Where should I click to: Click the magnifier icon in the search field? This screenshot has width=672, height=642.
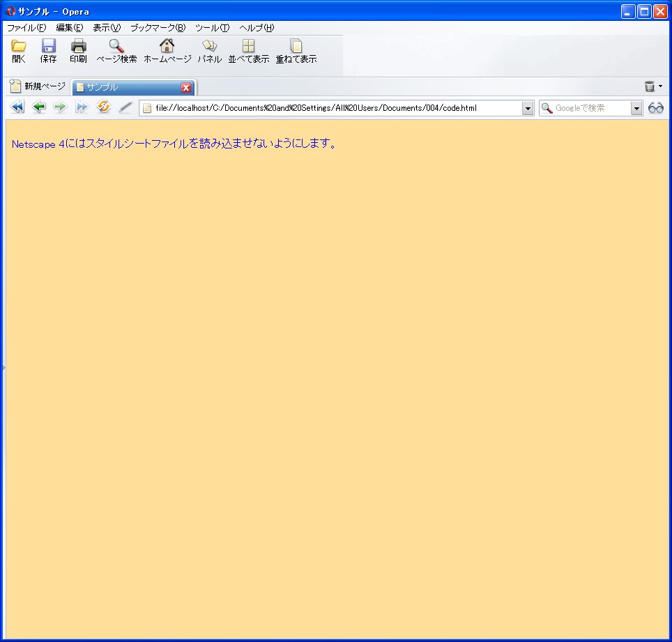[x=547, y=108]
